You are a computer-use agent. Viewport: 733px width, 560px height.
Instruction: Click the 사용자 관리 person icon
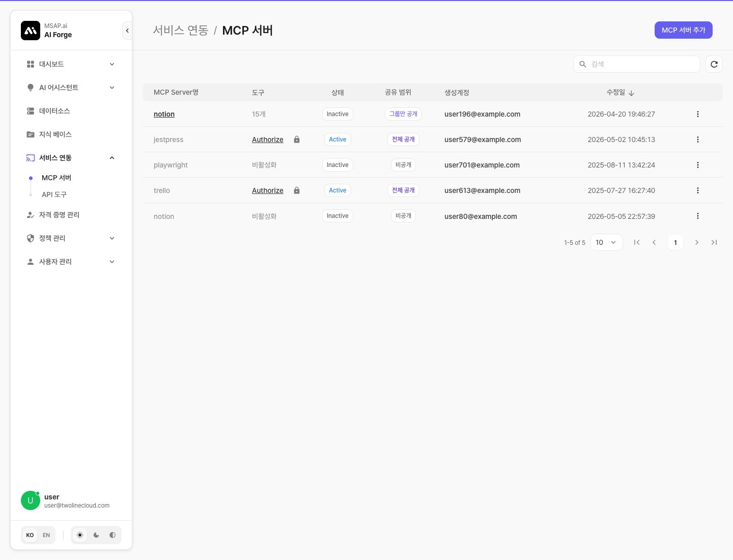(x=31, y=262)
